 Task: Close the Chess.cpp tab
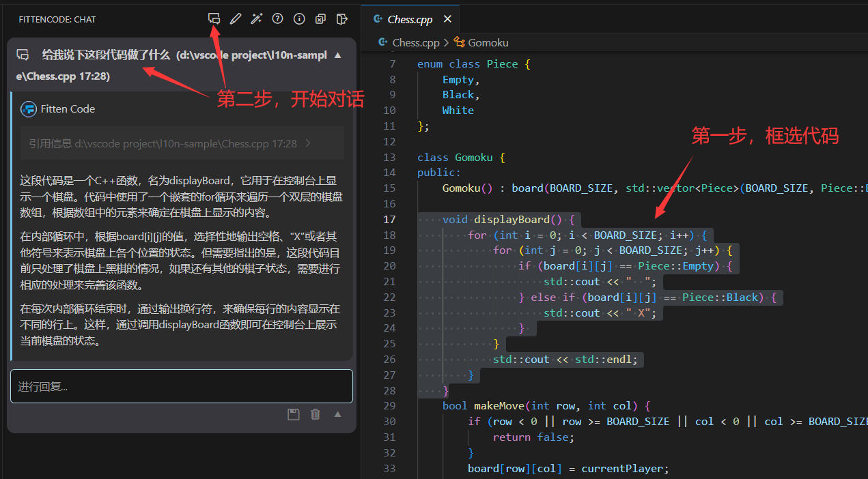pyautogui.click(x=447, y=19)
